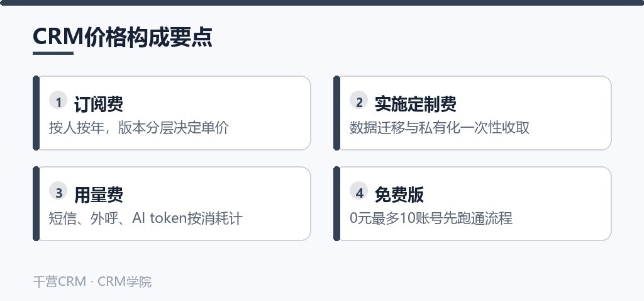Click the dark accent bar on 用量费 card
The image size is (644, 301).
click(x=36, y=203)
